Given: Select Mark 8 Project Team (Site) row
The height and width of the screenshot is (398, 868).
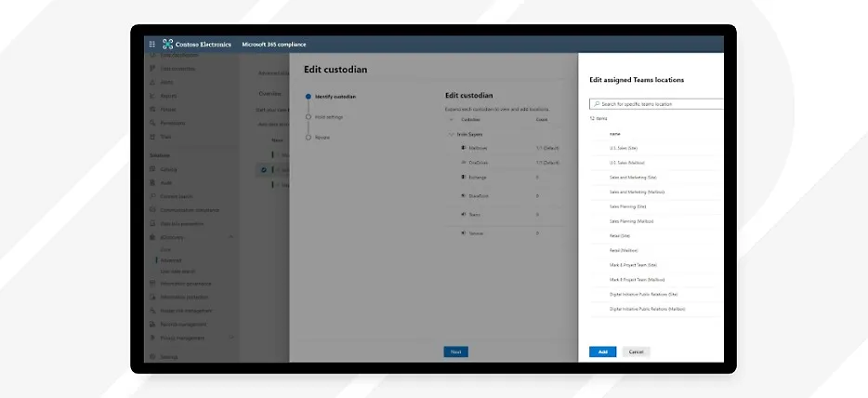Looking at the screenshot, I should 656,265.
